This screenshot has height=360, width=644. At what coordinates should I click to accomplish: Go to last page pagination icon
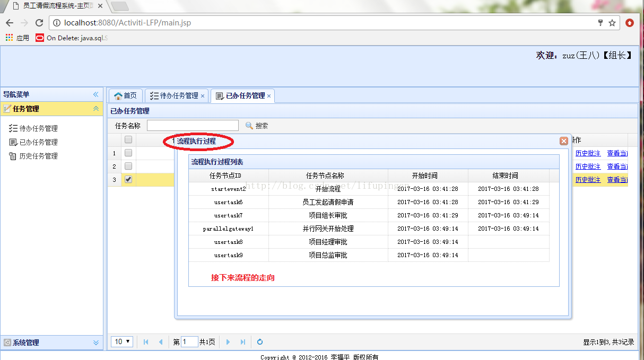(243, 342)
